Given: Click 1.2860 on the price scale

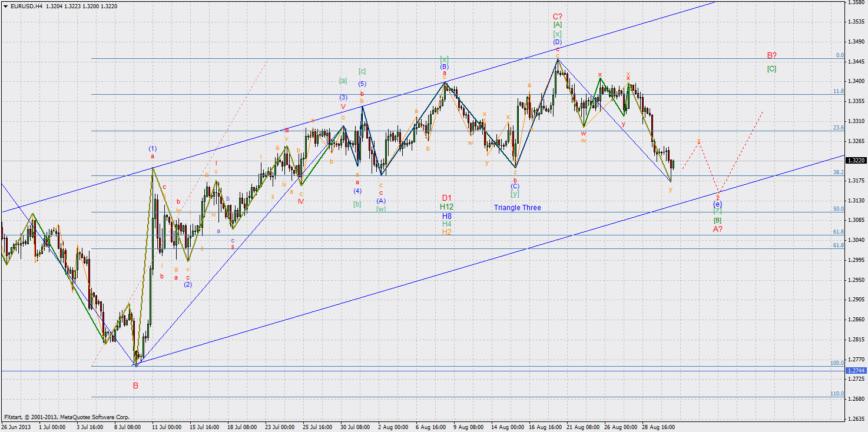Looking at the screenshot, I should 856,320.
